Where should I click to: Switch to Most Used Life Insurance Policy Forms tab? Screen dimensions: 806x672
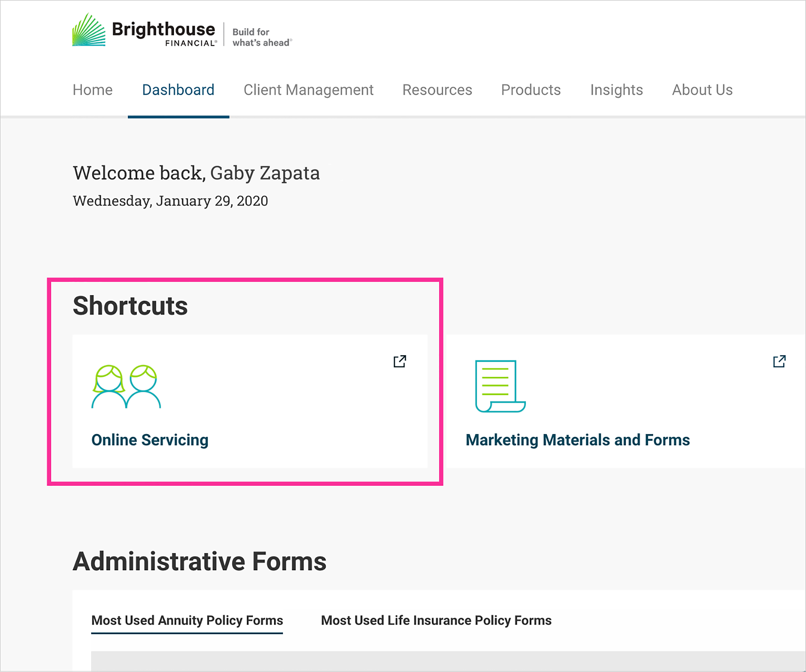coord(436,620)
